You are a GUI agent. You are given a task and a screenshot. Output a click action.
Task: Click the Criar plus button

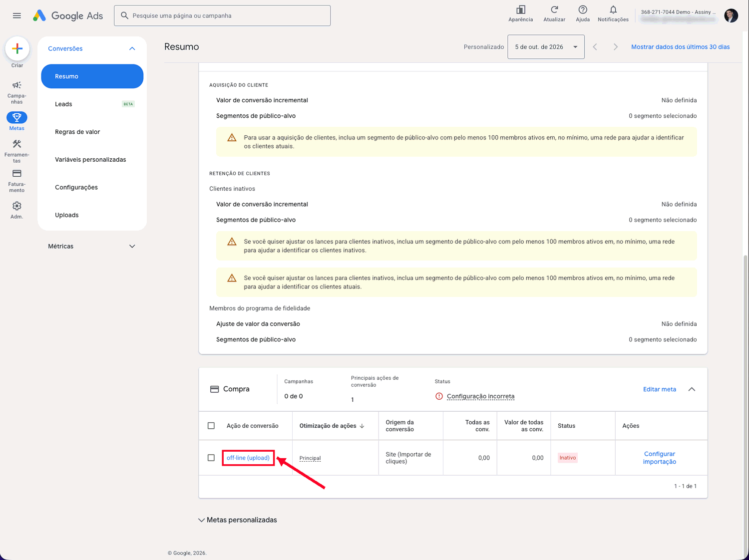coord(17,48)
